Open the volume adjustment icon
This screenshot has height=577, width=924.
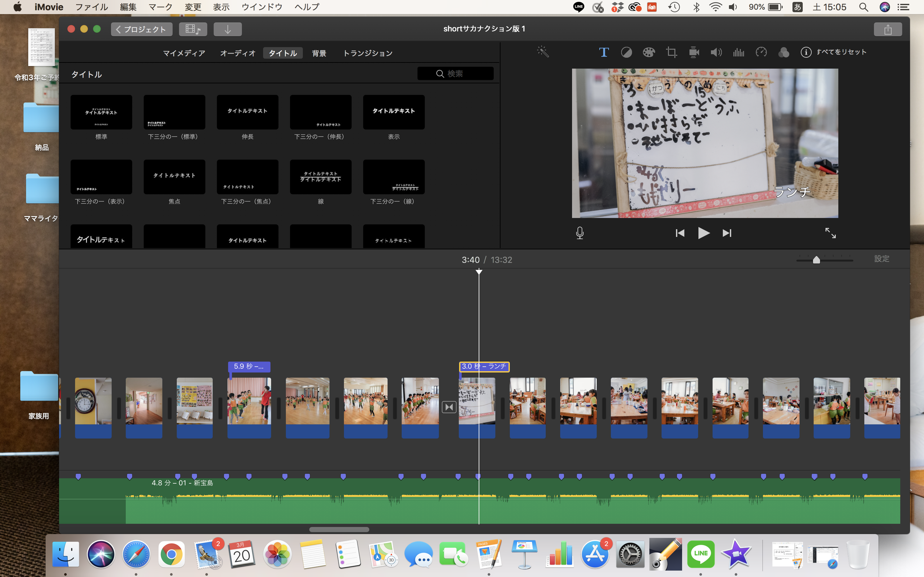[716, 52]
